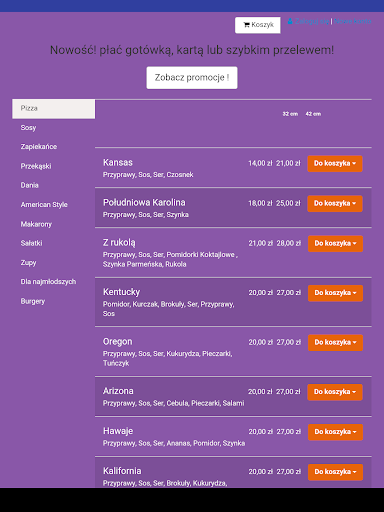Show the Burgery category

(33, 301)
